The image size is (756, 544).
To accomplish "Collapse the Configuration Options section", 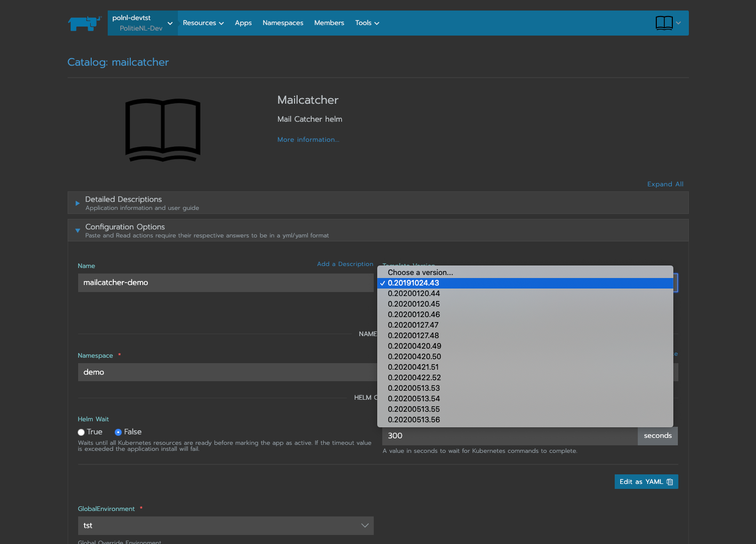I will coord(378,230).
